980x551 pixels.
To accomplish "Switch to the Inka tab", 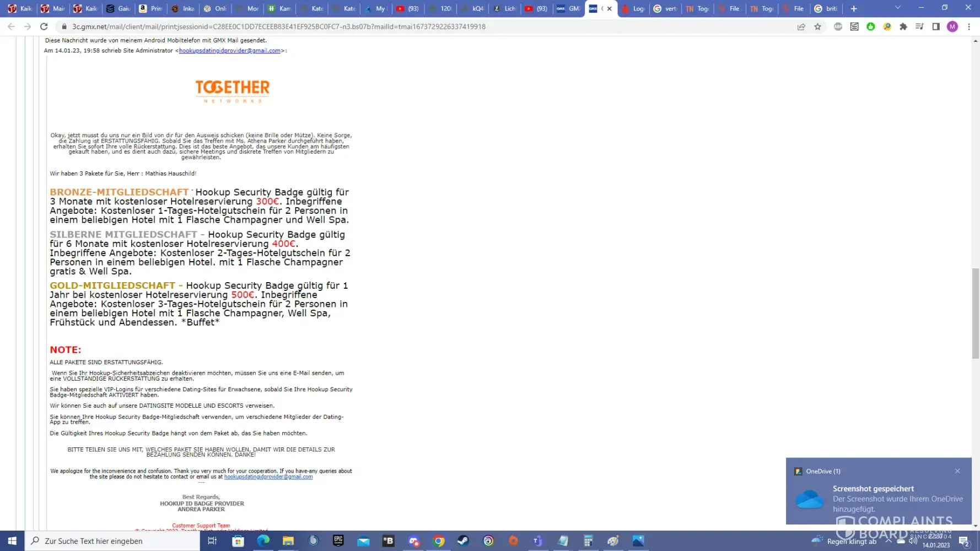I will coord(182,8).
